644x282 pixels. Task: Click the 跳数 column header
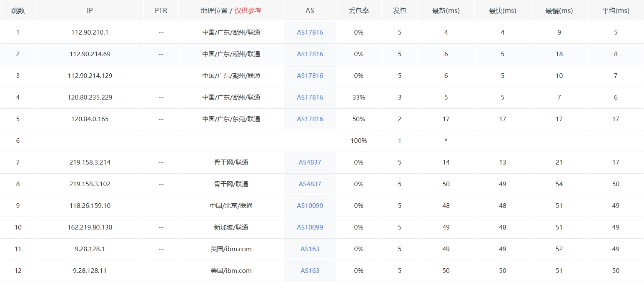click(x=18, y=10)
